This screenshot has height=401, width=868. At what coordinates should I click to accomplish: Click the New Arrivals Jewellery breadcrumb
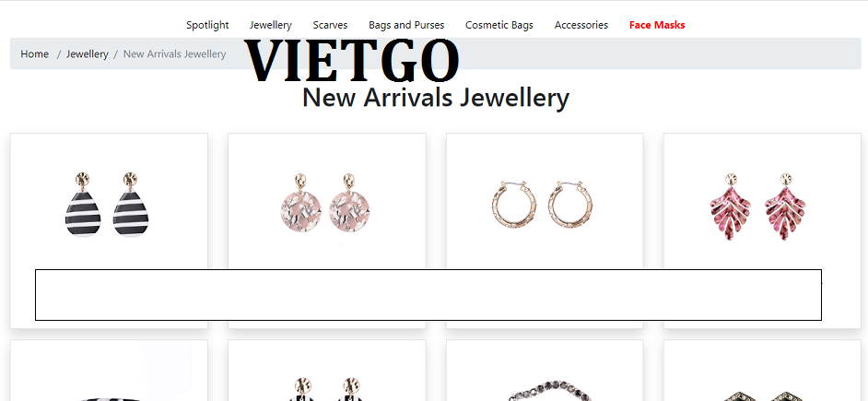point(174,53)
